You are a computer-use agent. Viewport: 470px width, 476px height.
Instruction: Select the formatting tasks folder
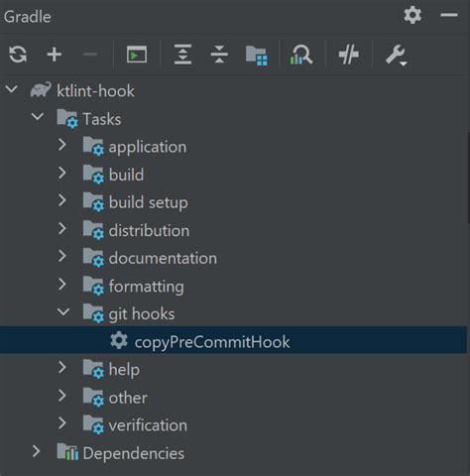click(146, 287)
